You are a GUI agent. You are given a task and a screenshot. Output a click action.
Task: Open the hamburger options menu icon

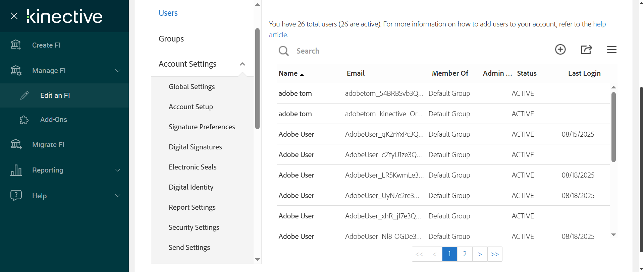pyautogui.click(x=611, y=50)
